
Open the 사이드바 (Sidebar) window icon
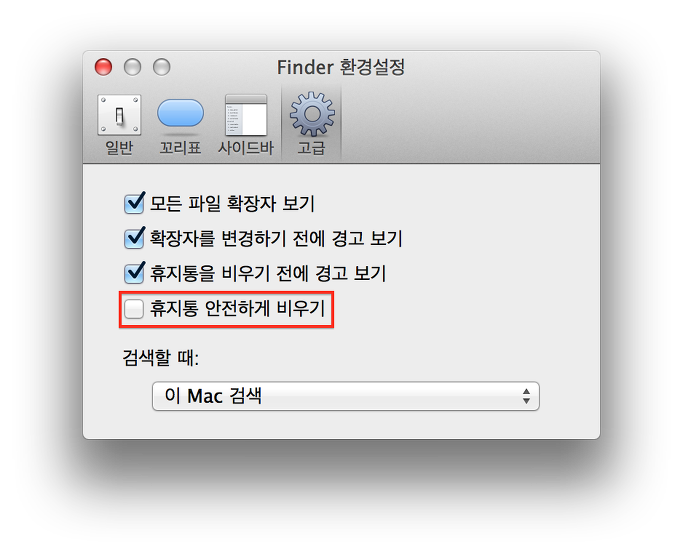(246, 115)
